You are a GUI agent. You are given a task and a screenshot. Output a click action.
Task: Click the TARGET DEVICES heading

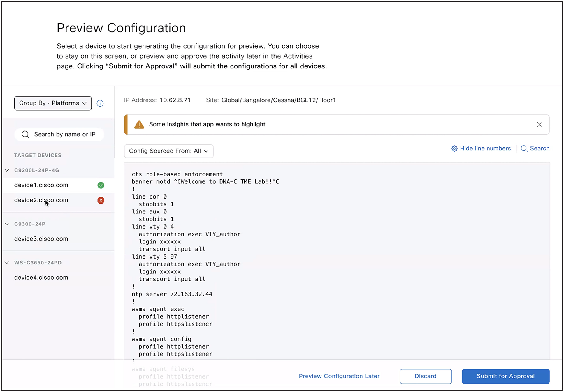(x=38, y=155)
